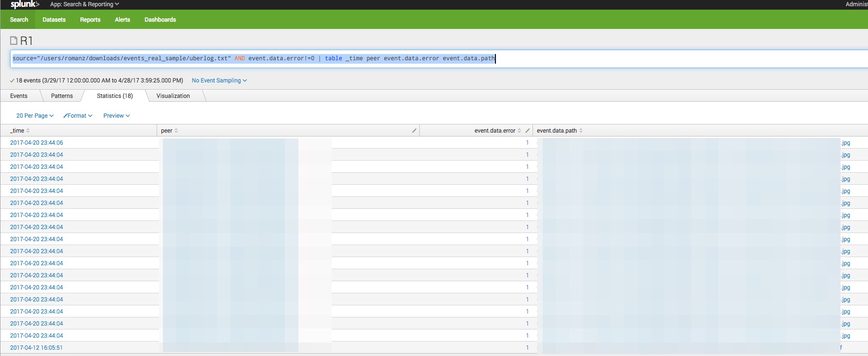Open Dashboards from the navigation bar

click(x=160, y=20)
